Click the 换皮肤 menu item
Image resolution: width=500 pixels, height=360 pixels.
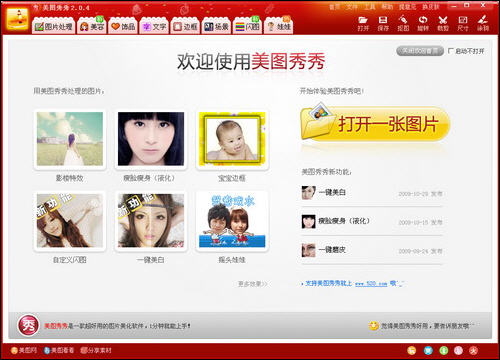coord(431,7)
